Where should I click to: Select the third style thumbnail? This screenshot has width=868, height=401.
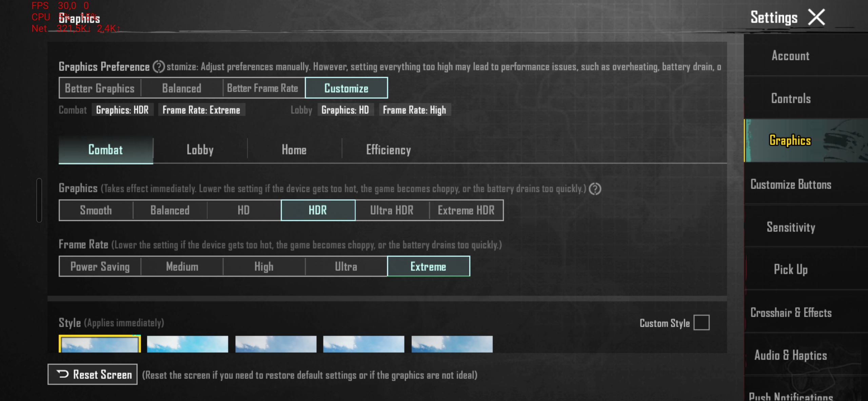276,344
